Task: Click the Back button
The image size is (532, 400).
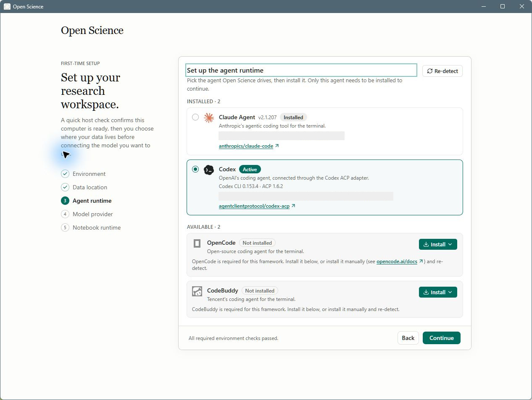Action: pos(408,338)
